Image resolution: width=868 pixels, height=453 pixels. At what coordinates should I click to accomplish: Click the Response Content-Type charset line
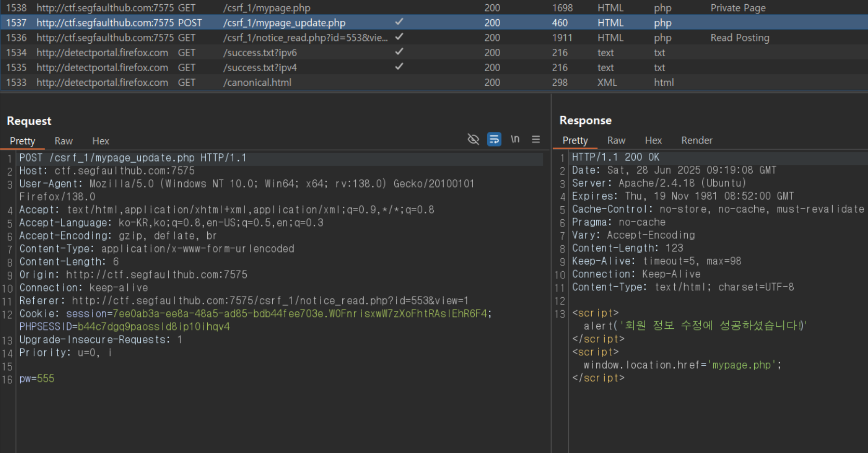[x=683, y=287]
